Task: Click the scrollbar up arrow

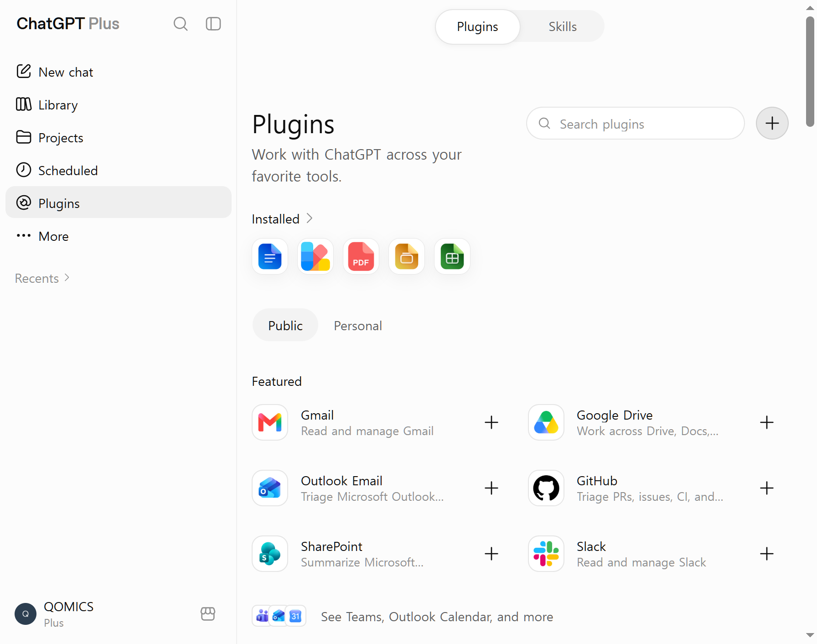Action: 810,8
